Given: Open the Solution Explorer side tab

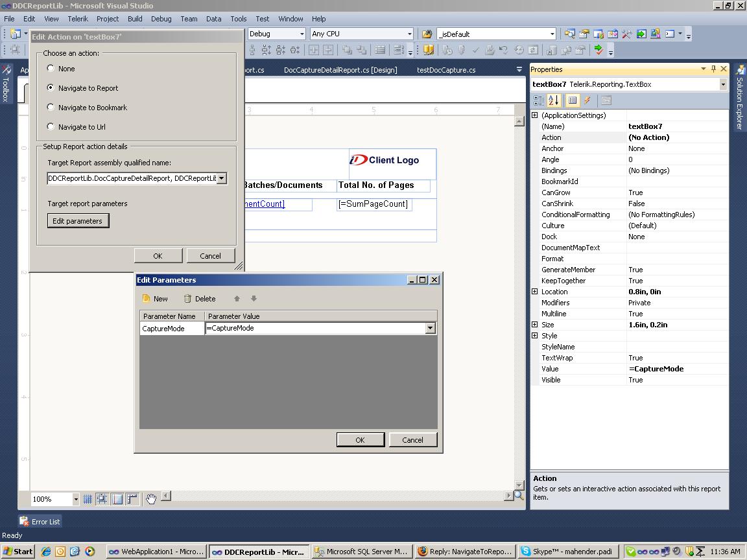Looking at the screenshot, I should click(740, 98).
